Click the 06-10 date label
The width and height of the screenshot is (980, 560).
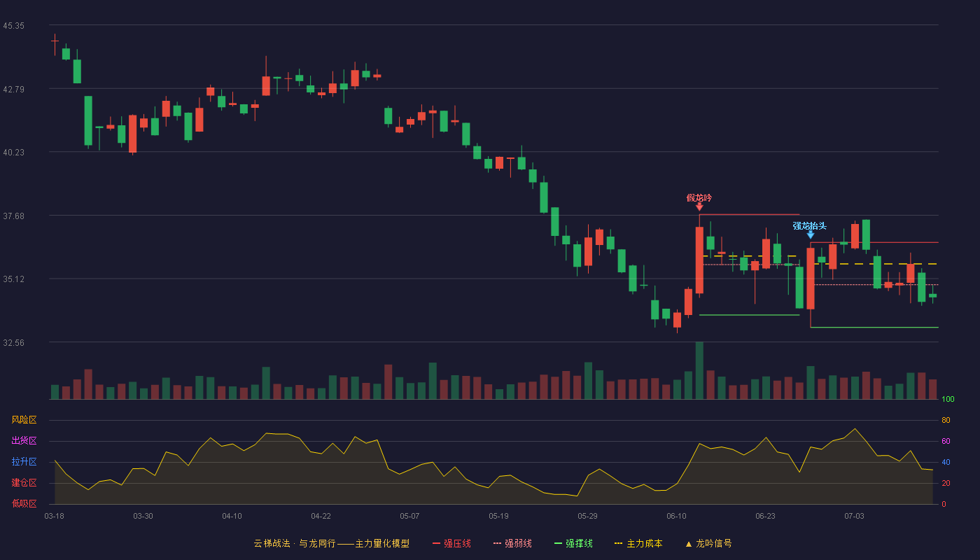click(676, 516)
